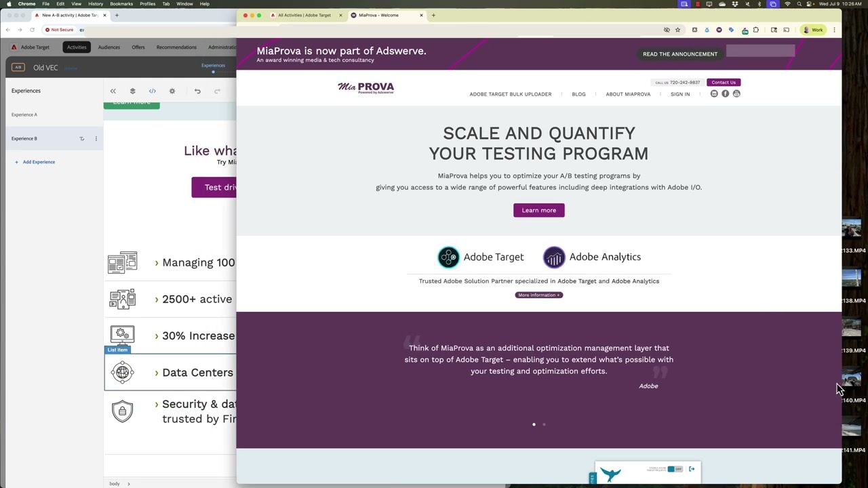Image resolution: width=868 pixels, height=488 pixels.
Task: Click the Contact Us button
Action: [x=724, y=82]
